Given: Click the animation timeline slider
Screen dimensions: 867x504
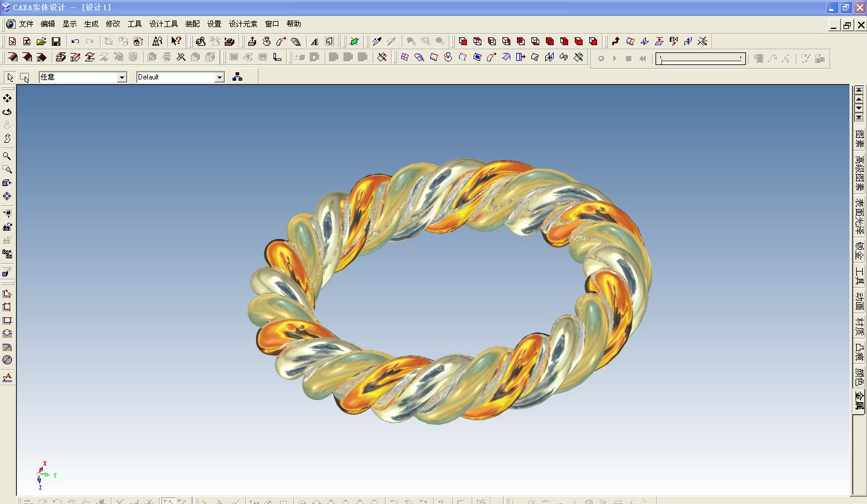Looking at the screenshot, I should [701, 58].
